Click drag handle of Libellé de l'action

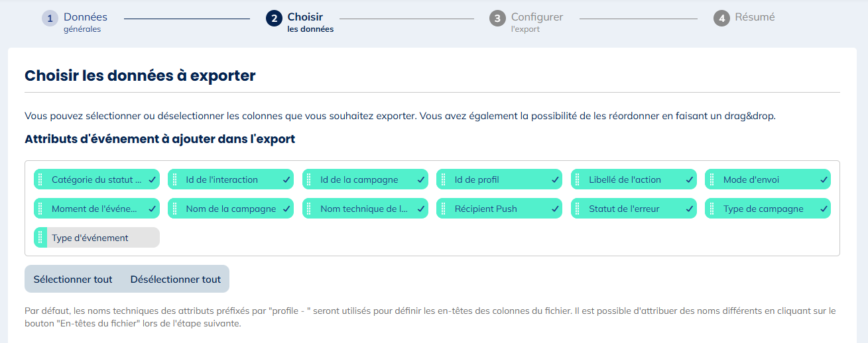pyautogui.click(x=578, y=179)
